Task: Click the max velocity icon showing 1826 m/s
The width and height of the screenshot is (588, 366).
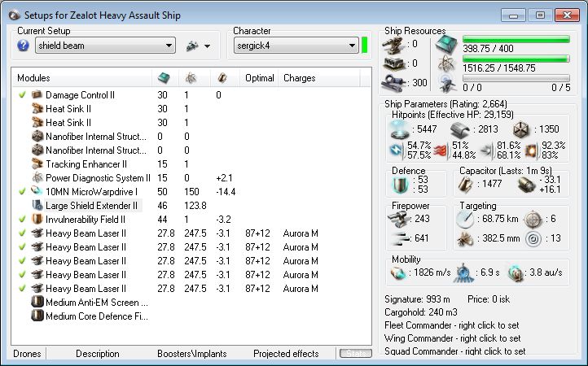Action: 397,273
